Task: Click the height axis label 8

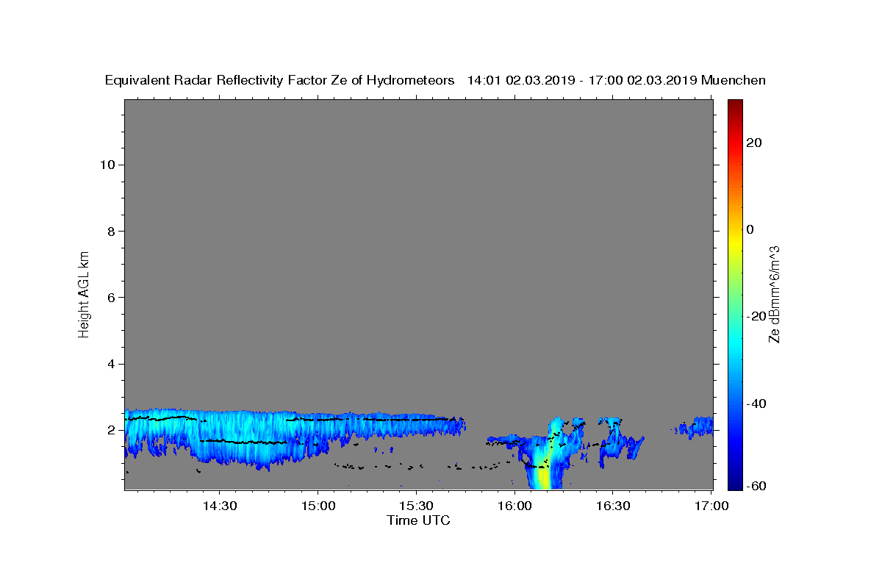Action: [111, 231]
